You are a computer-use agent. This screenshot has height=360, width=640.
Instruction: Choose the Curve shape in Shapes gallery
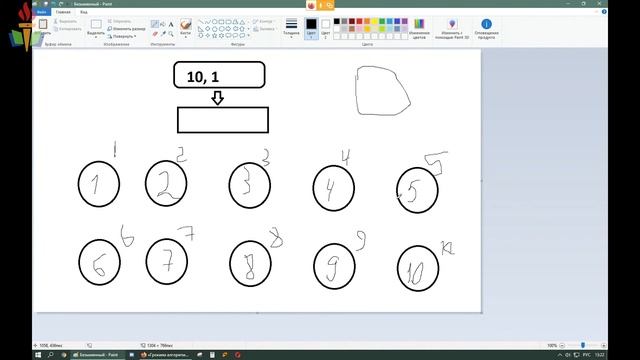[x=207, y=22]
